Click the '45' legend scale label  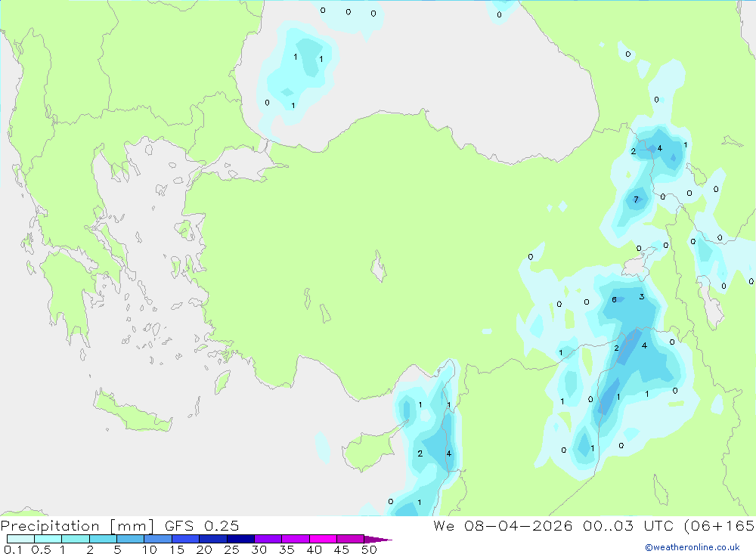(342, 549)
